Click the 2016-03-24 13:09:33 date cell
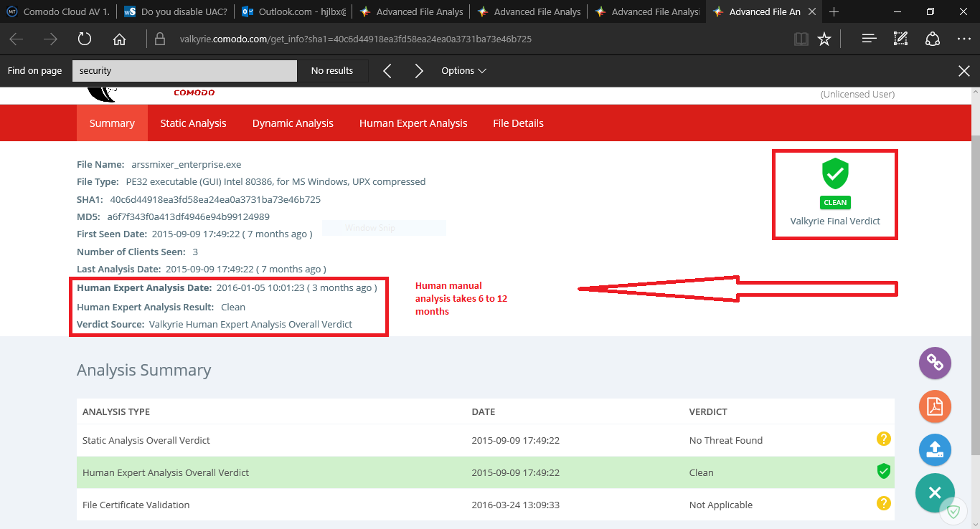 pyautogui.click(x=516, y=505)
